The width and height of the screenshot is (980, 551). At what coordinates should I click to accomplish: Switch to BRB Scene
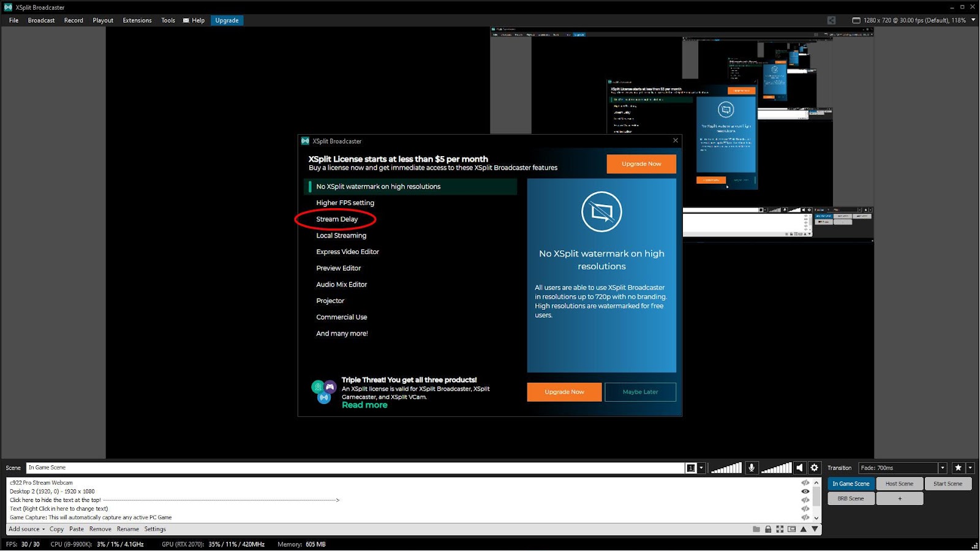[851, 498]
